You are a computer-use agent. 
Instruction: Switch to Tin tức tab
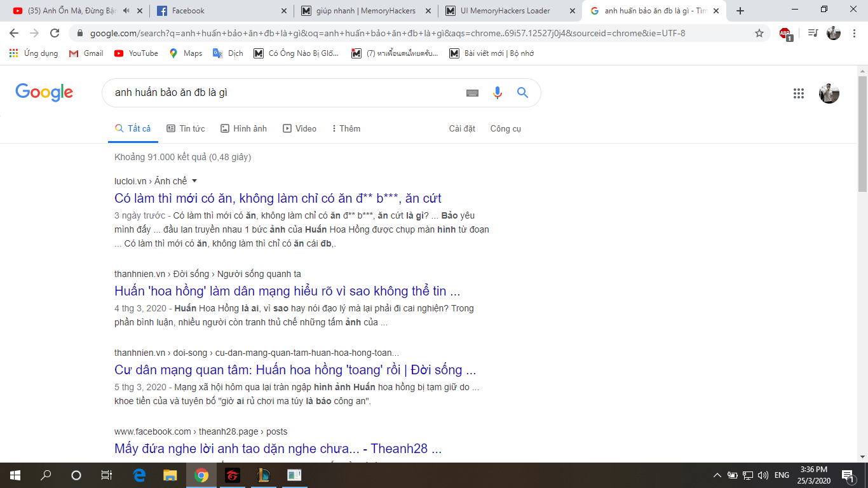pos(186,128)
